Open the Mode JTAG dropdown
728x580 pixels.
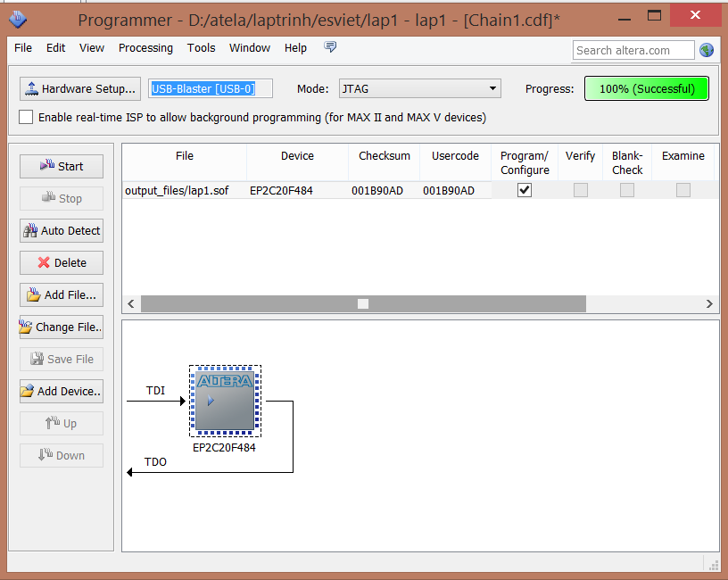coord(419,88)
